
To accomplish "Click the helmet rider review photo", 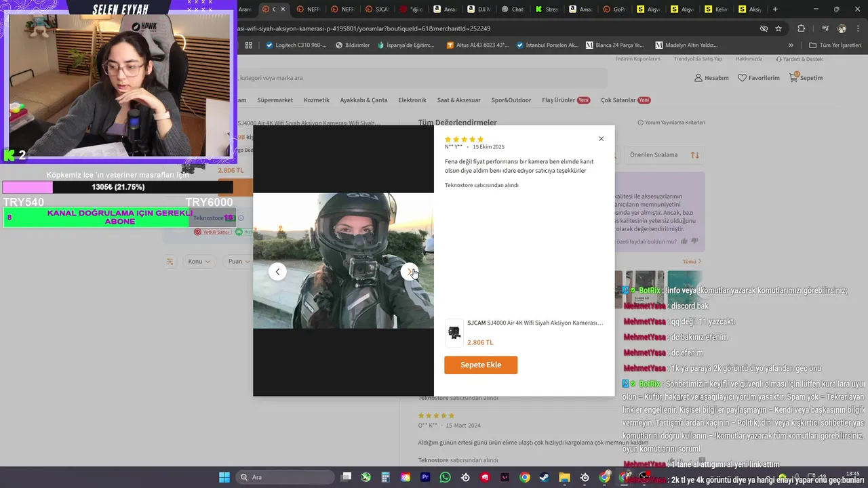I will click(343, 261).
